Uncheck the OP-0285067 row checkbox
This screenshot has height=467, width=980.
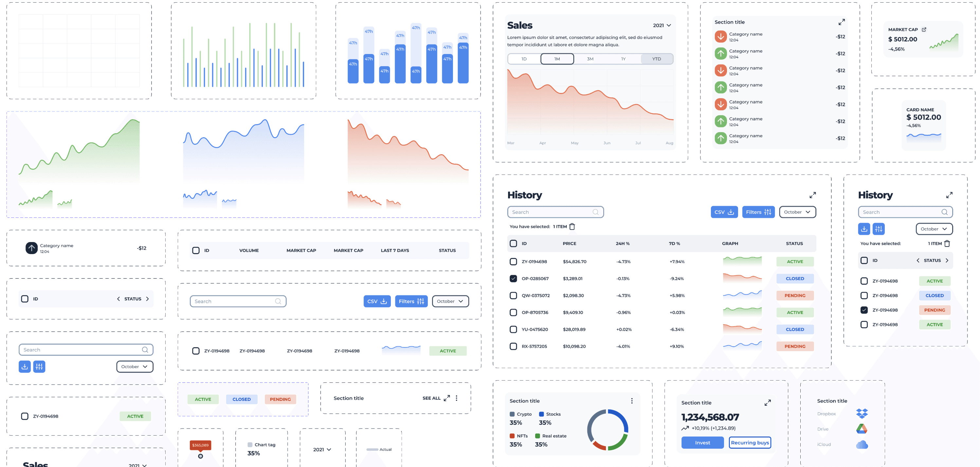coord(513,279)
